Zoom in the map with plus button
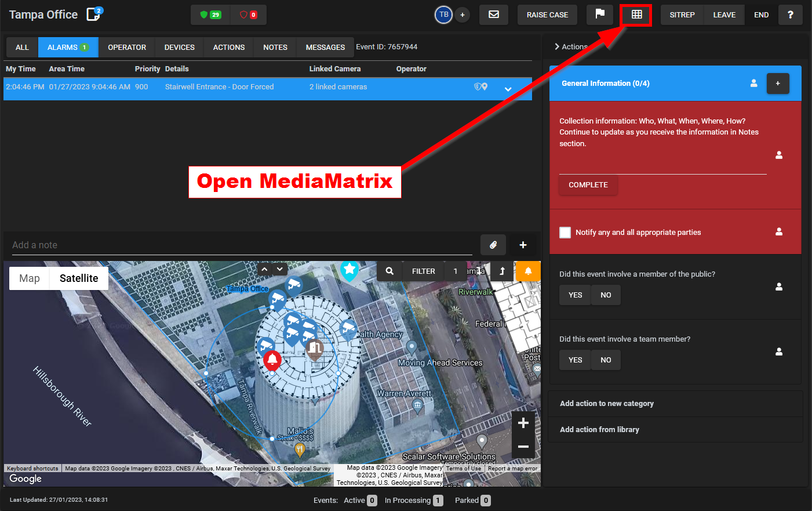The height and width of the screenshot is (511, 812). 523,423
